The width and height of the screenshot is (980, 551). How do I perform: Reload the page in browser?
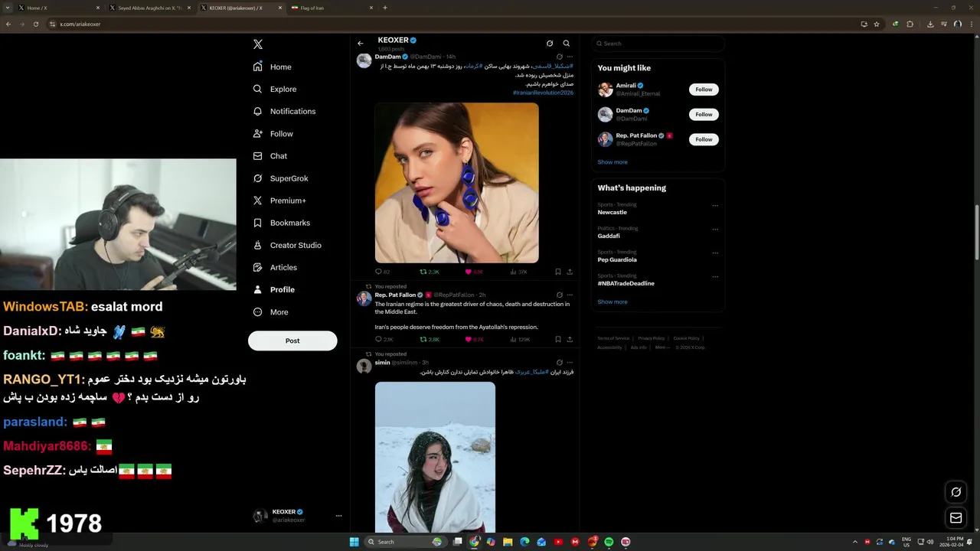point(36,24)
